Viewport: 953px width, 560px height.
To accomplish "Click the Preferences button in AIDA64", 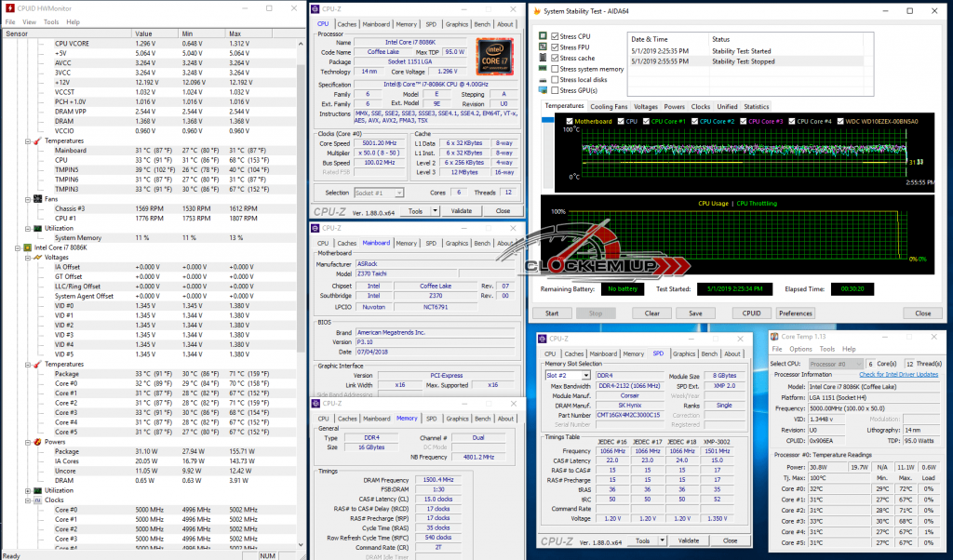I will coord(795,313).
